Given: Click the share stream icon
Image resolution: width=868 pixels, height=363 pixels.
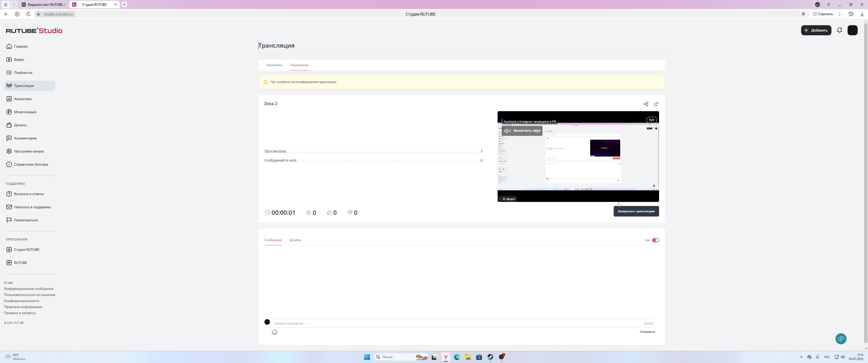Looking at the screenshot, I should click(646, 104).
